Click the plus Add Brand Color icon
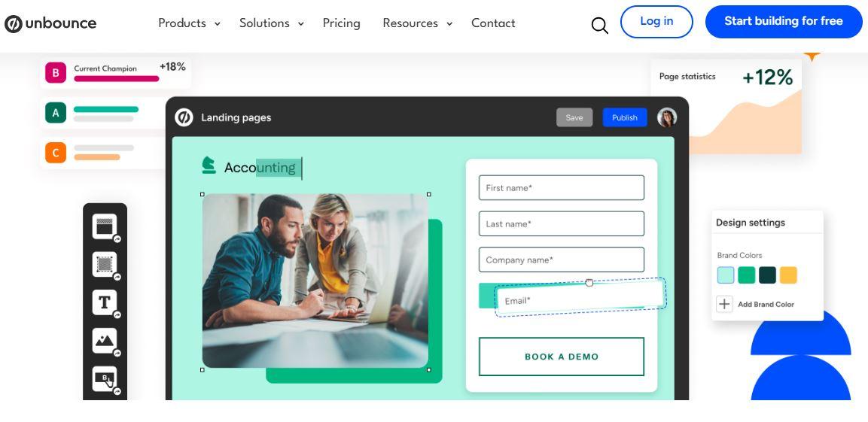The height and width of the screenshot is (422, 868). pos(725,304)
